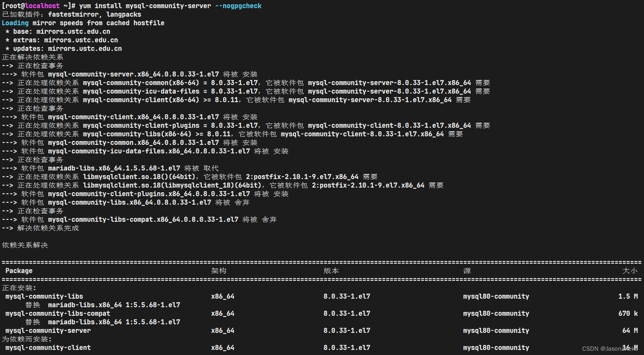Screen dimensions: 644x355
Task: Click the '64 M' size value
Action: point(630,331)
